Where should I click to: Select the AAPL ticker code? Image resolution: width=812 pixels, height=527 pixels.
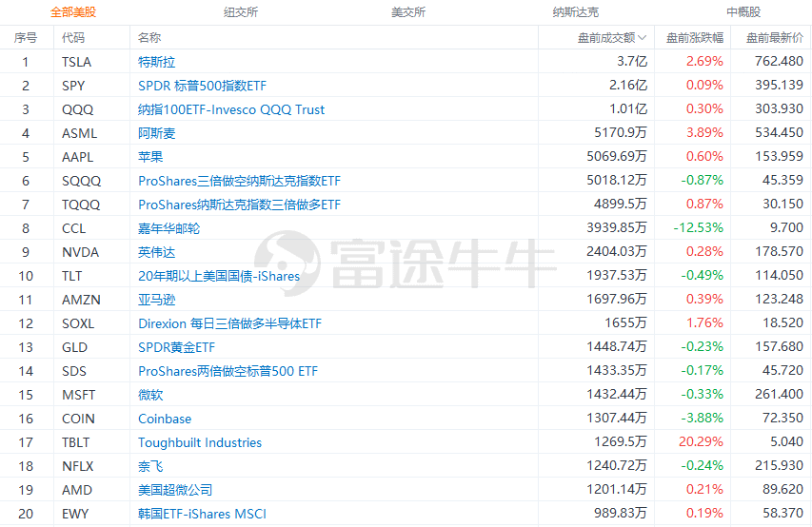point(77,157)
